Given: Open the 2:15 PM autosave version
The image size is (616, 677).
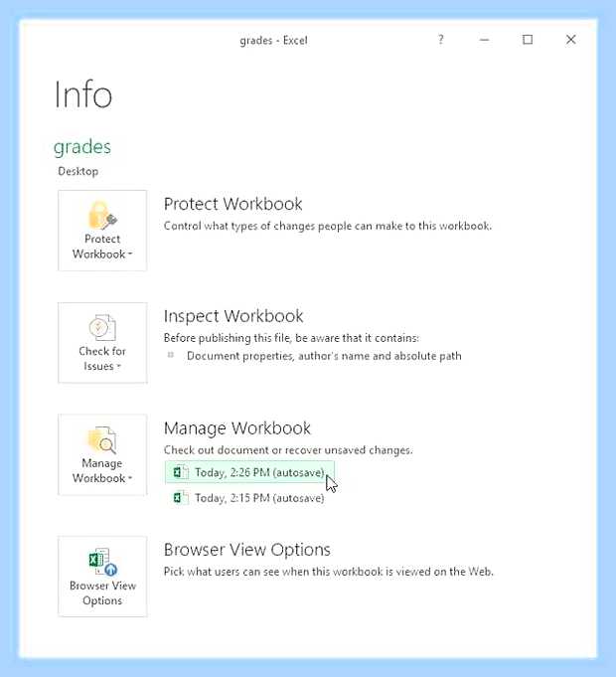Looking at the screenshot, I should tap(249, 498).
